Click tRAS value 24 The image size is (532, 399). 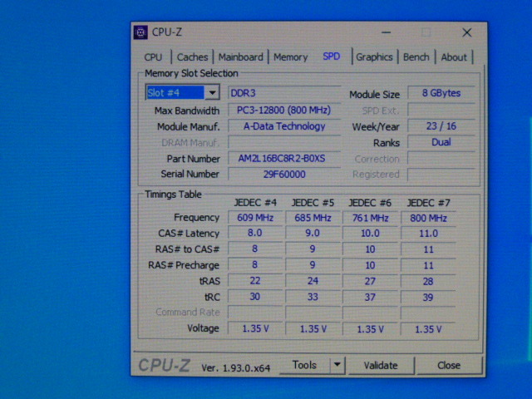point(313,281)
